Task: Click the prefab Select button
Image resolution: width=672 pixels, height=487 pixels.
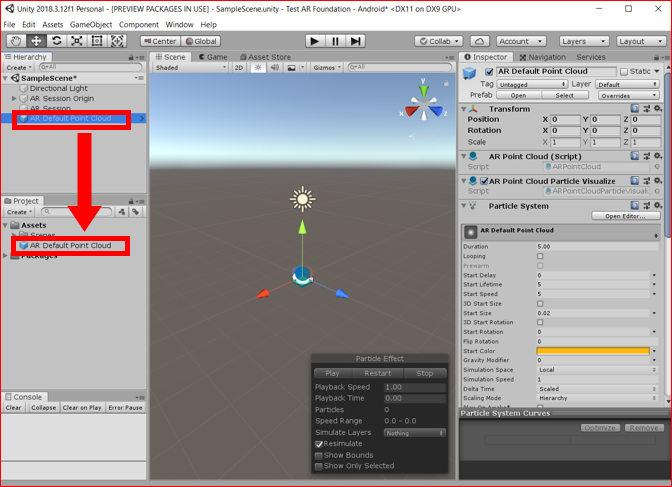Action: pyautogui.click(x=565, y=95)
